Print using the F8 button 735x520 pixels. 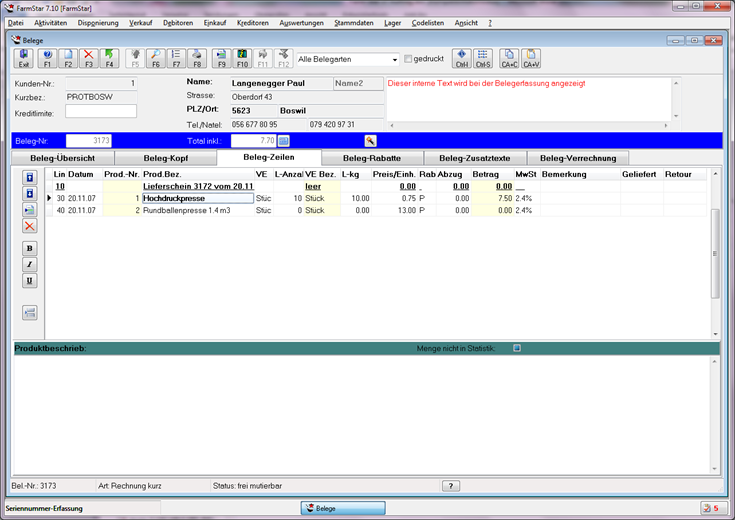coord(197,59)
